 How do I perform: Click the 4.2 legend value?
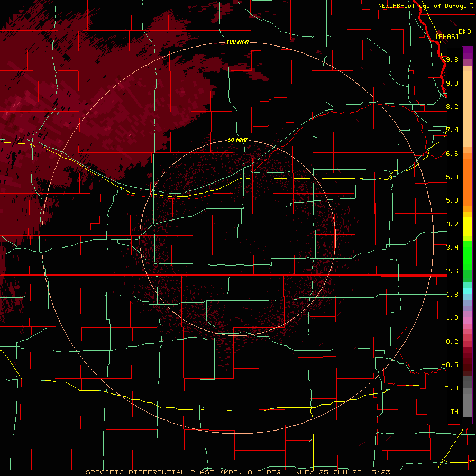[x=452, y=224]
